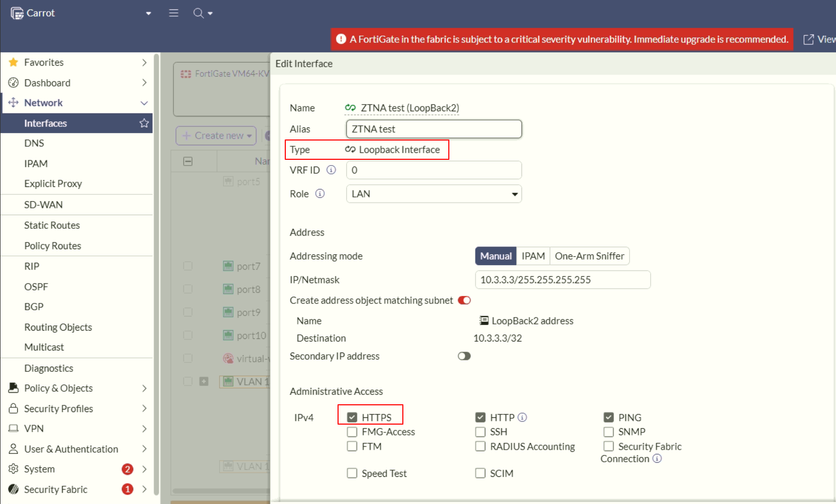
Task: Enable the FMG-Access checkbox
Action: coord(352,432)
